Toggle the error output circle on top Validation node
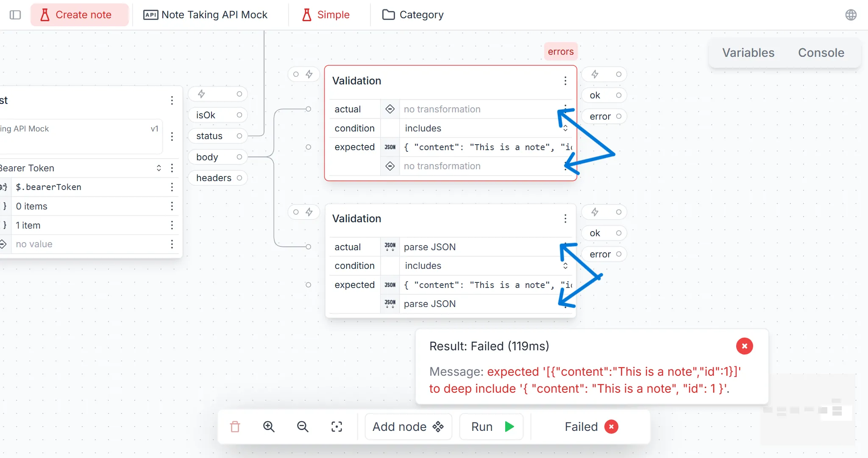This screenshot has width=868, height=458. pos(620,116)
